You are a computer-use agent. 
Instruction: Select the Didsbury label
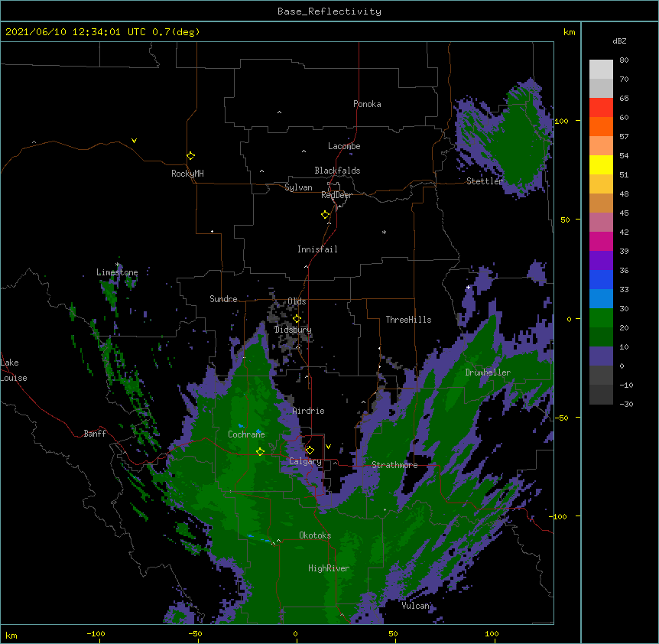[x=294, y=330]
